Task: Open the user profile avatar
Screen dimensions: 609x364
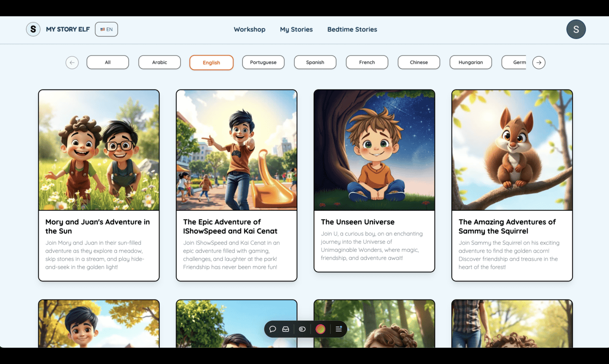Action: click(x=575, y=29)
